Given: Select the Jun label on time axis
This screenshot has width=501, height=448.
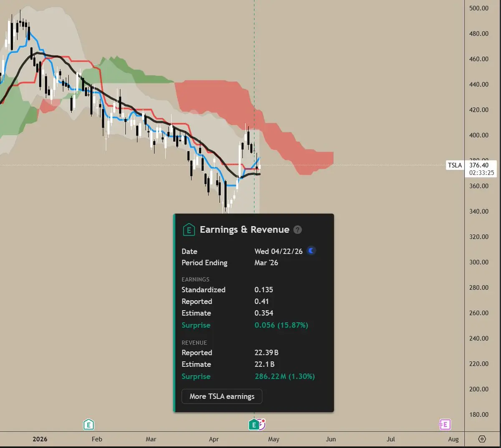Looking at the screenshot, I should coord(331,439).
